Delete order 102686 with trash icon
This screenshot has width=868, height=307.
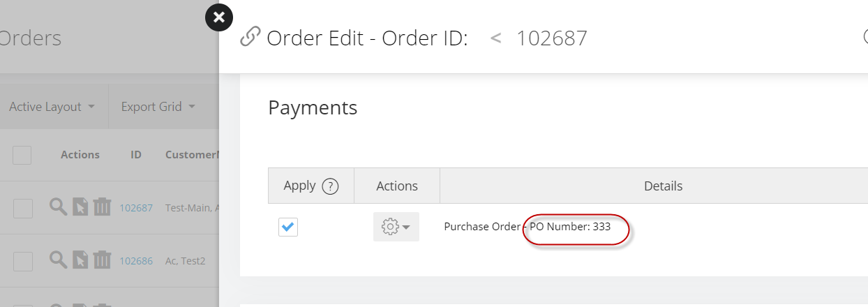(102, 260)
